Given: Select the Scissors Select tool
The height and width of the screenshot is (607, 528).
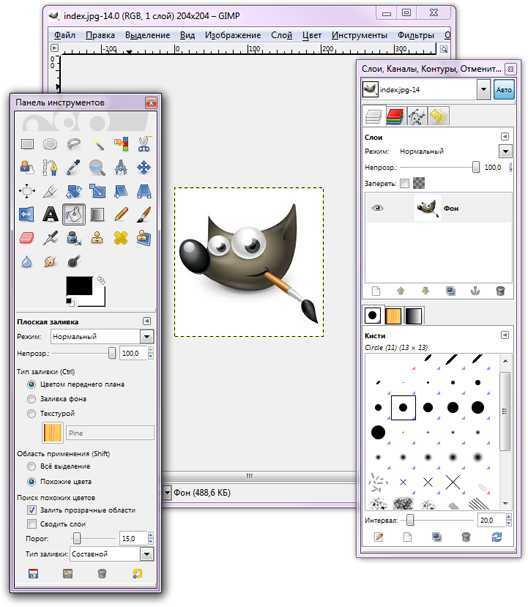Looking at the screenshot, I should coord(144,144).
